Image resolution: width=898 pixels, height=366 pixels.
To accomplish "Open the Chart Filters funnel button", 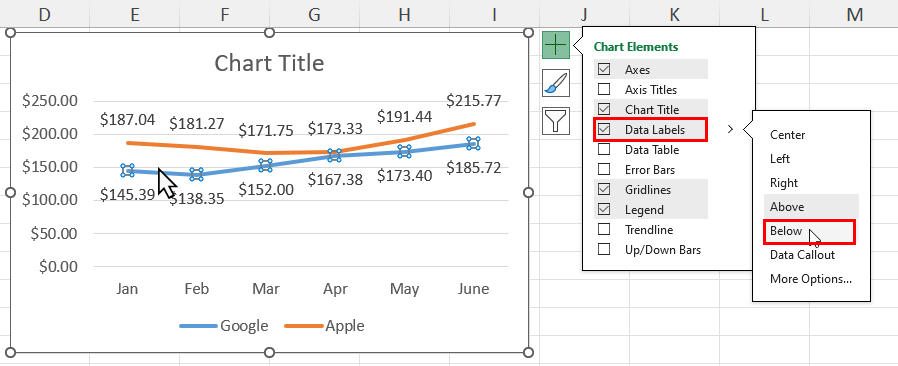I will click(x=556, y=121).
